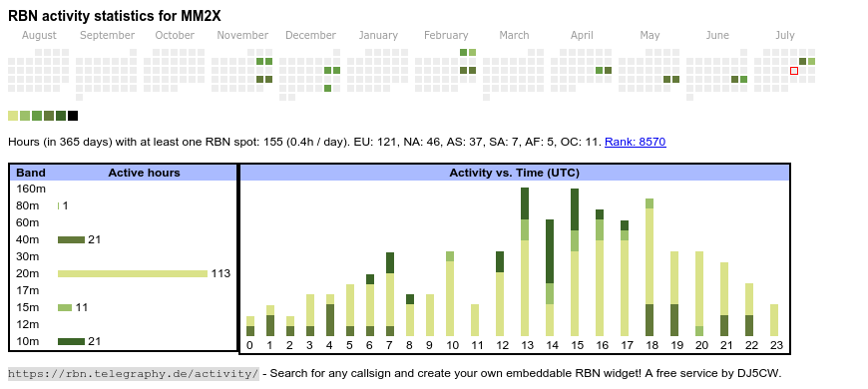
Task: Click the April month label
Action: tap(582, 36)
